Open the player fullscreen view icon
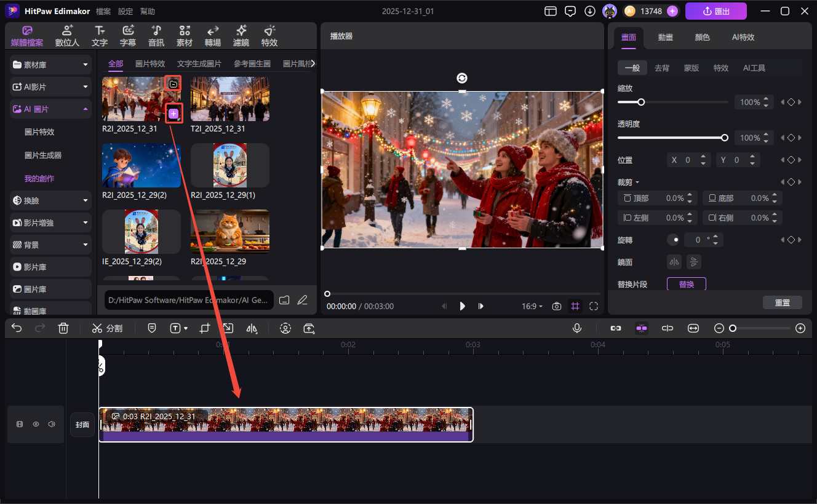 point(594,306)
